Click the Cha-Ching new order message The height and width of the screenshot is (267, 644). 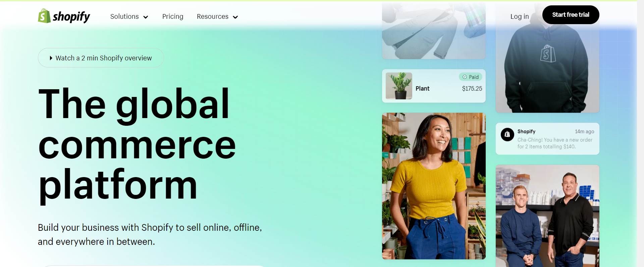click(x=555, y=143)
